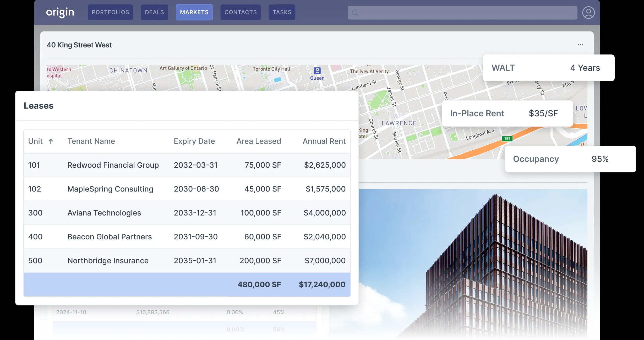Click unit 300 cell

tap(35, 213)
